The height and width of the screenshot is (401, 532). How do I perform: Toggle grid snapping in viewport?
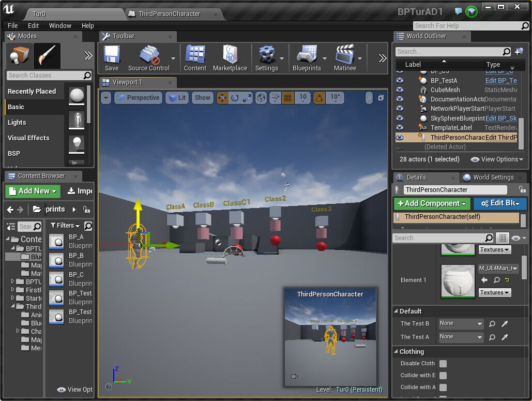(x=287, y=98)
